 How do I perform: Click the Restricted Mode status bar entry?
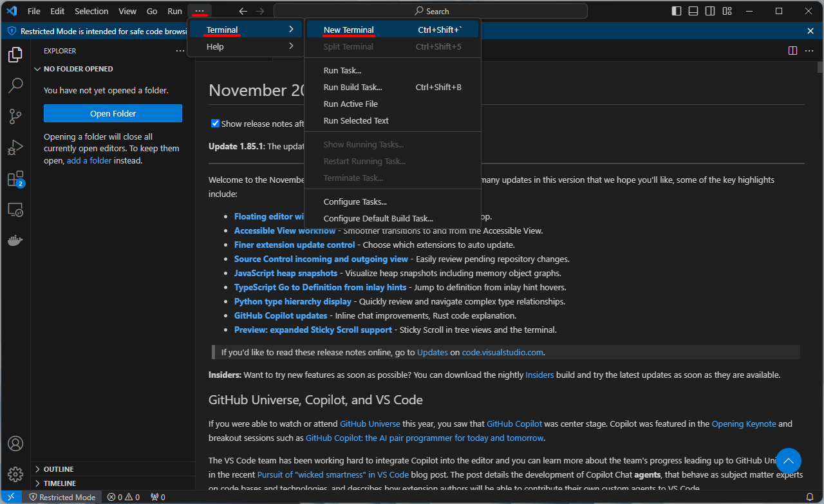[x=62, y=497]
